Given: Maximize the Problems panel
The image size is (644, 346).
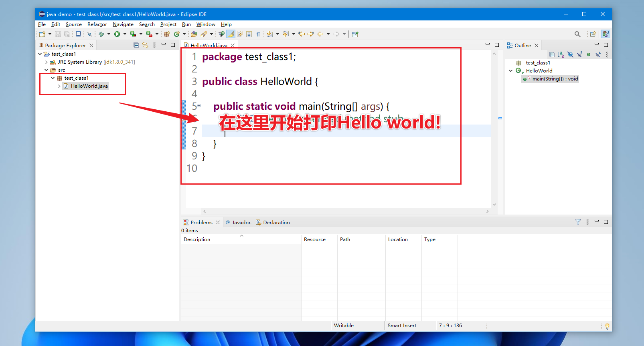Looking at the screenshot, I should [606, 222].
